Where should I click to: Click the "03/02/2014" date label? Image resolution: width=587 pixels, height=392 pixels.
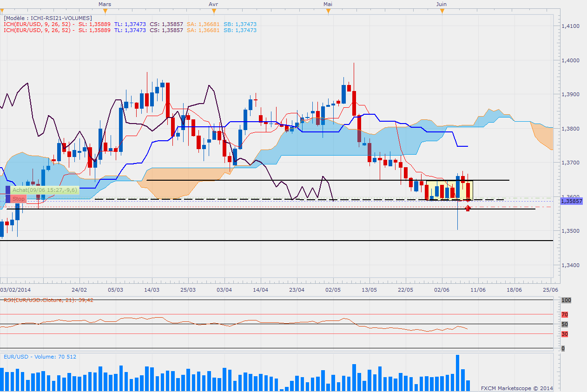(14, 289)
